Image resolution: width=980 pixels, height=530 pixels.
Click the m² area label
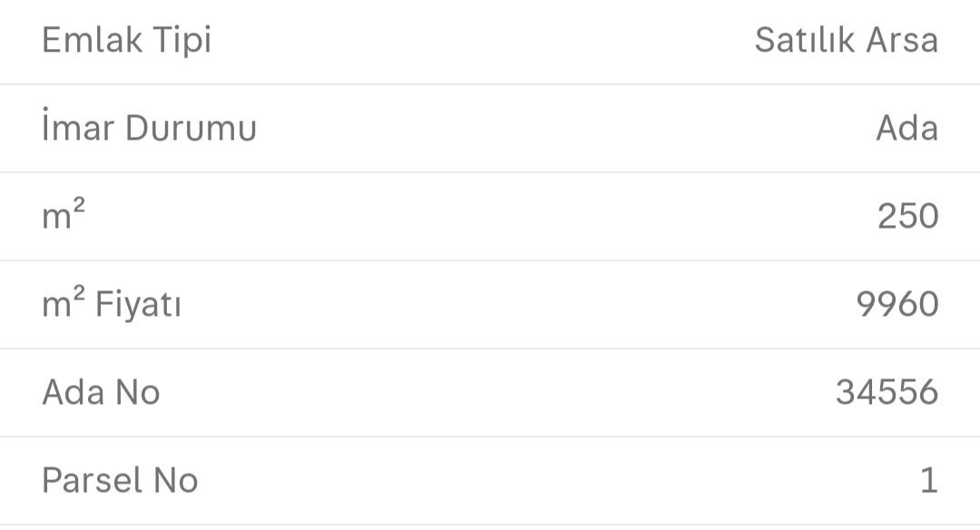64,216
